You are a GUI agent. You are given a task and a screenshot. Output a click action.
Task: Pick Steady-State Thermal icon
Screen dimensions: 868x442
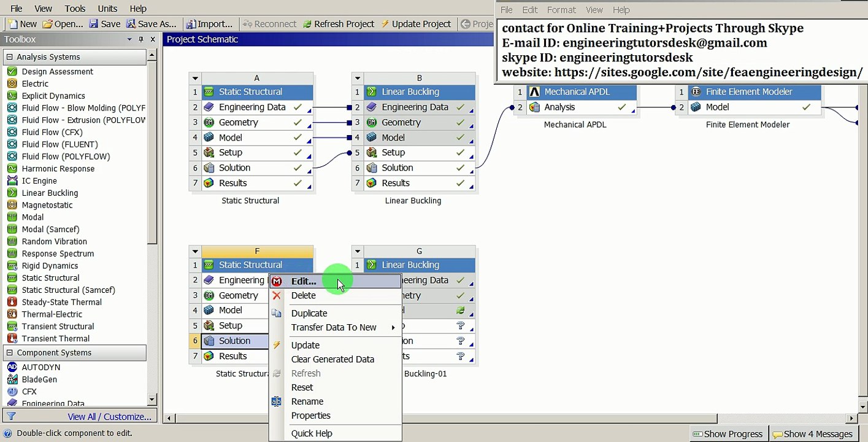tap(12, 302)
